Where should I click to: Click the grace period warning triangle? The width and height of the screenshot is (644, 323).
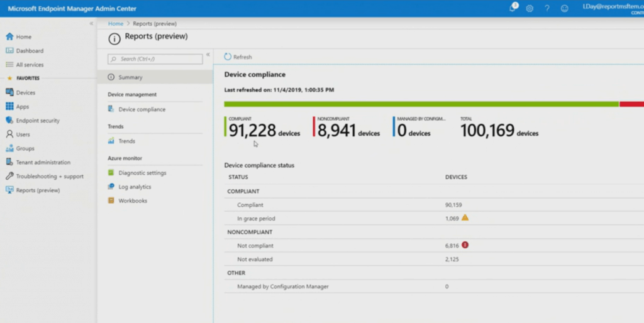[x=465, y=217]
